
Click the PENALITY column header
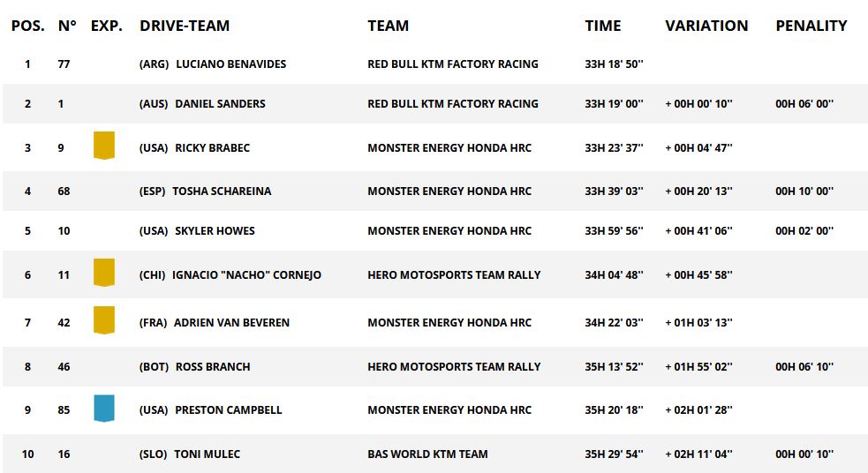811,26
